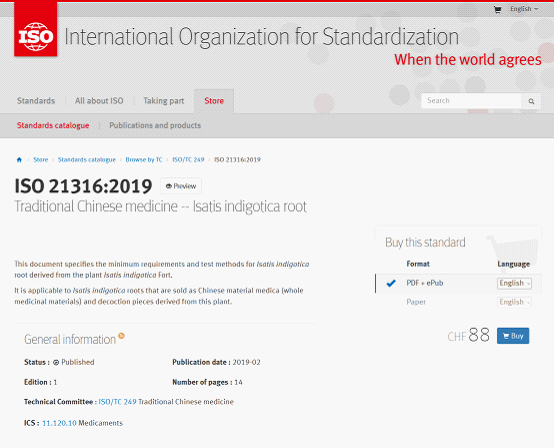Open the Store tab
The height and width of the screenshot is (448, 554).
coord(214,101)
